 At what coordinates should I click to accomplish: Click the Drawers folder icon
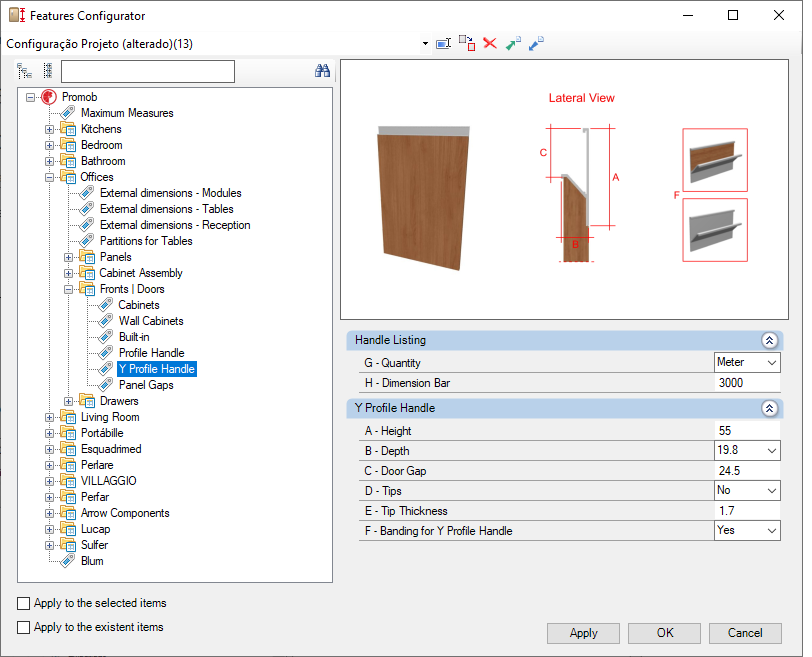pos(87,401)
